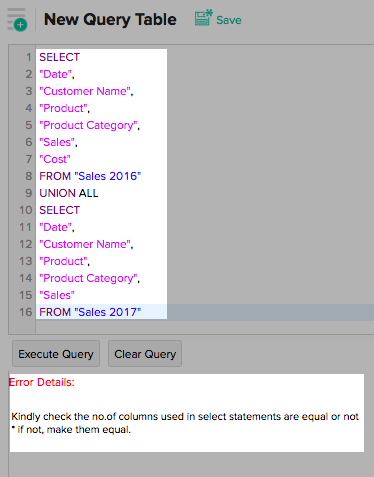This screenshot has width=374, height=477.
Task: Click line number 16 in gutter
Action: [x=26, y=312]
